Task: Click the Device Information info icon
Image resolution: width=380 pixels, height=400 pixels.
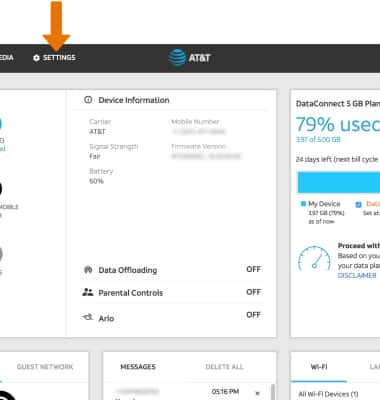Action: pos(88,100)
